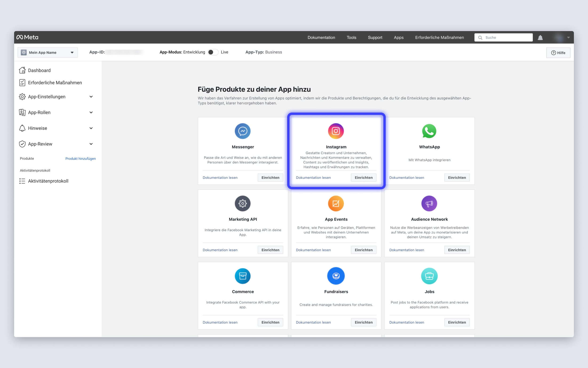
Task: Click the Commerce box icon
Action: [x=242, y=276]
